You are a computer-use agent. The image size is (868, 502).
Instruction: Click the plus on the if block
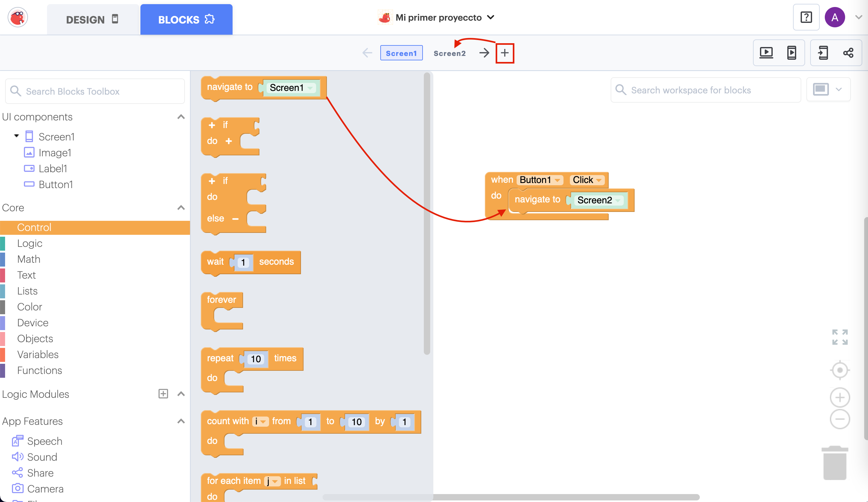pyautogui.click(x=212, y=125)
